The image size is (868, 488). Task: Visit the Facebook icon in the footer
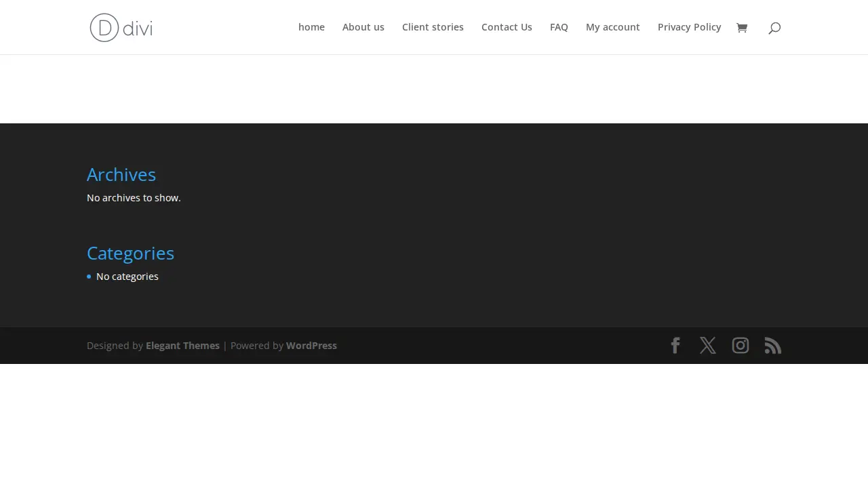(x=675, y=346)
